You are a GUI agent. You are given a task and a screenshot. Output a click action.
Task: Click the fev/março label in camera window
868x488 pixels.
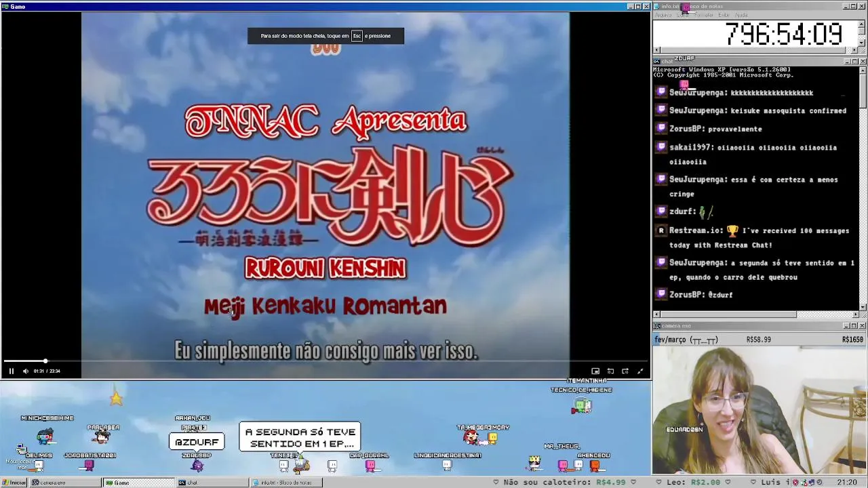coord(686,340)
